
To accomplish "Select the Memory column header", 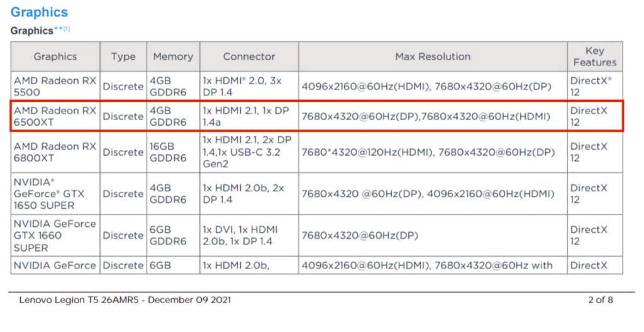I will click(173, 57).
